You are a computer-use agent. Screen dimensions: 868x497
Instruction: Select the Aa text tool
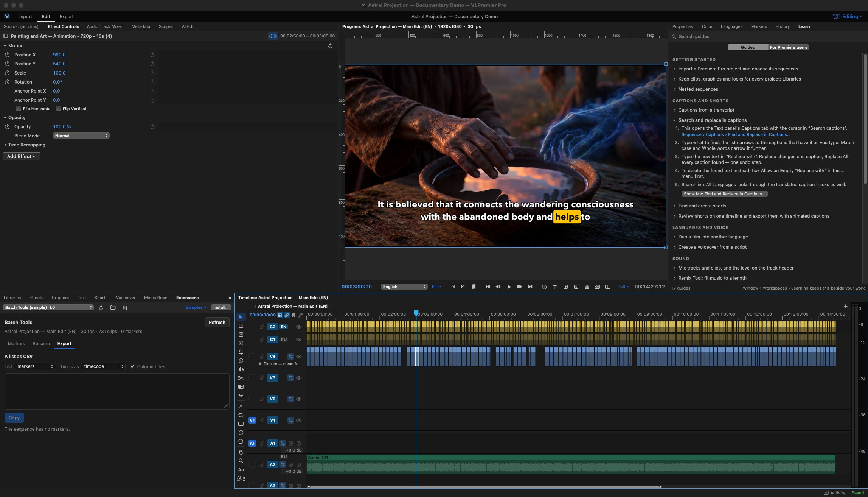pyautogui.click(x=241, y=470)
